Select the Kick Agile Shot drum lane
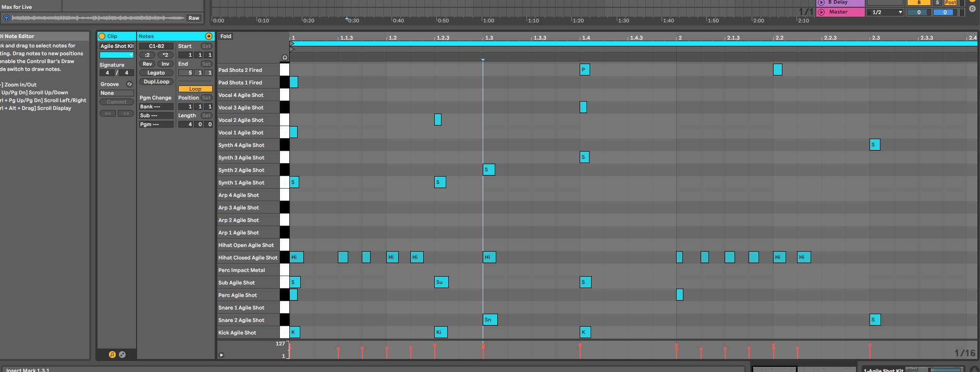Screen dimensions: 980x372 (x=248, y=333)
